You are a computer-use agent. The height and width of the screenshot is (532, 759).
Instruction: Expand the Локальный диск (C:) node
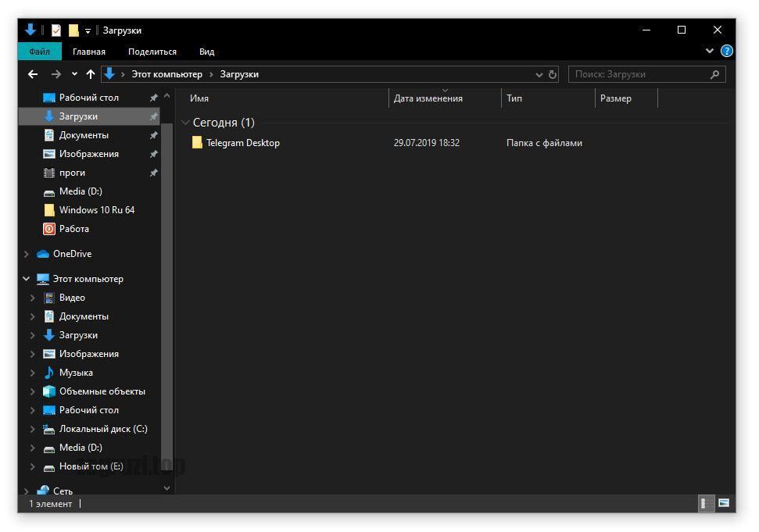pyautogui.click(x=32, y=429)
